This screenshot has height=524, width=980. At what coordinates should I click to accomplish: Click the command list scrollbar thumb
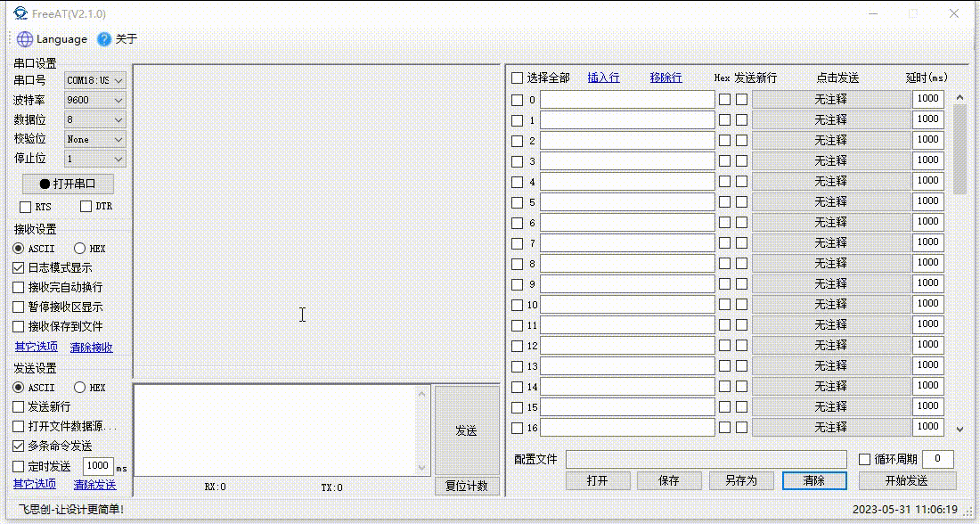point(960,150)
